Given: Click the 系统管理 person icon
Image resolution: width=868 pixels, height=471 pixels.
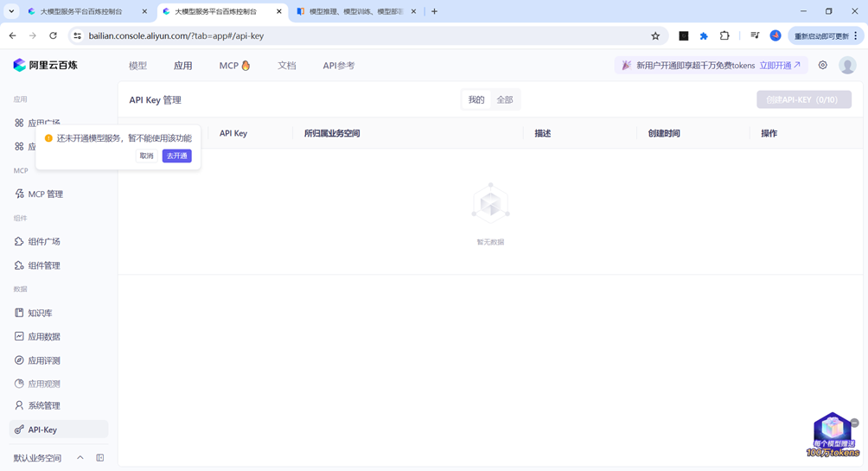Looking at the screenshot, I should tap(19, 405).
